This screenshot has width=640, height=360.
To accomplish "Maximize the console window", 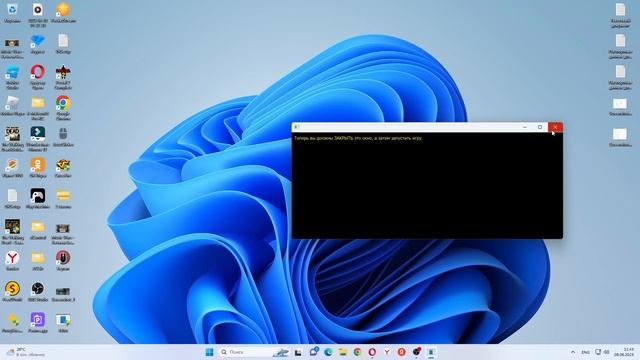I will [540, 127].
